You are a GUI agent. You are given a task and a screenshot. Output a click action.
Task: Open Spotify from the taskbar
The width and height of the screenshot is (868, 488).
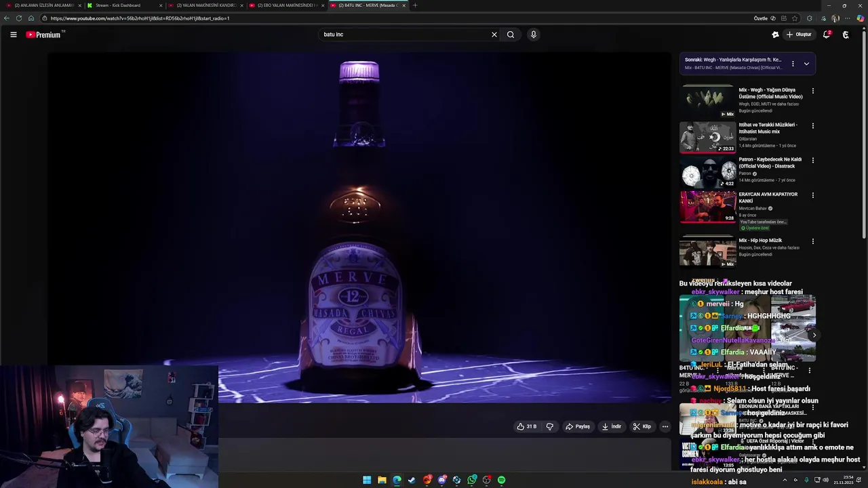[501, 480]
